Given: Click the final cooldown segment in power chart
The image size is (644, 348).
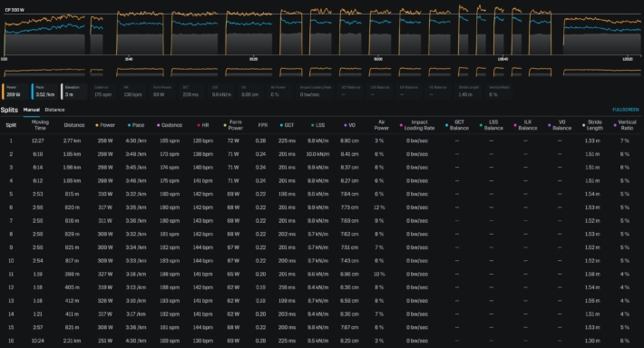Looking at the screenshot, I should pyautogui.click(x=601, y=36).
